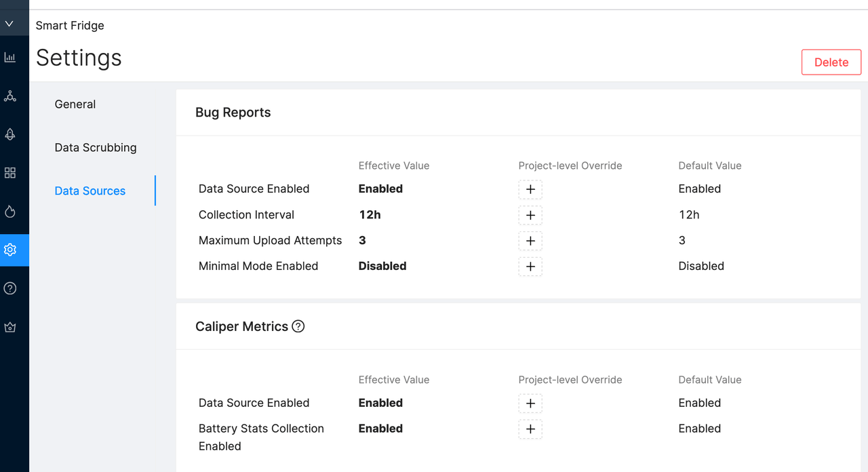868x472 pixels.
Task: Click the flame icon in sidebar
Action: tap(9, 212)
